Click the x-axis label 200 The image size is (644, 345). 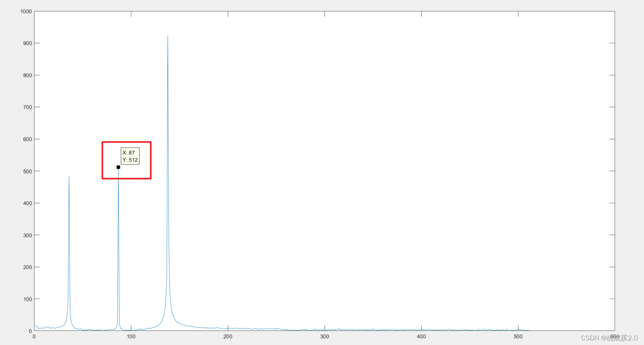[228, 336]
